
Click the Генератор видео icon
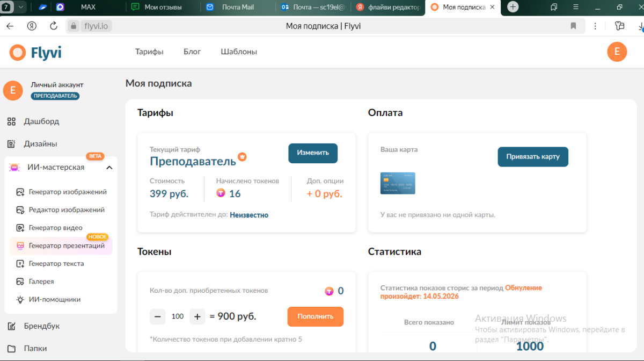tap(20, 228)
